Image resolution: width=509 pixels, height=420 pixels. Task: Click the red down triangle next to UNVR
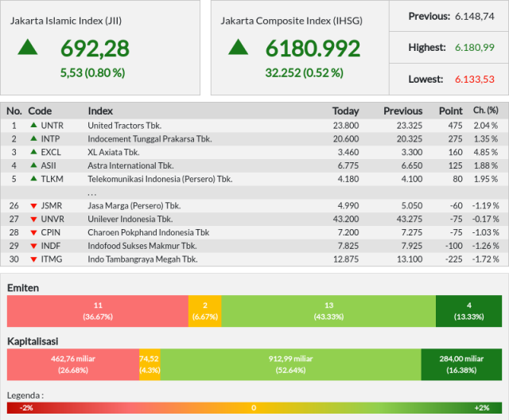[33, 220]
